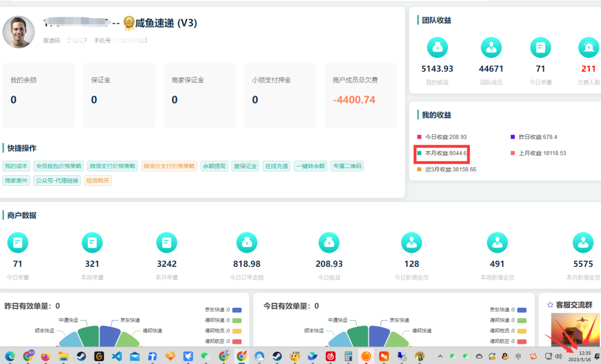Click the star icon beside 客服交流群
The height and width of the screenshot is (364, 601).
(550, 303)
